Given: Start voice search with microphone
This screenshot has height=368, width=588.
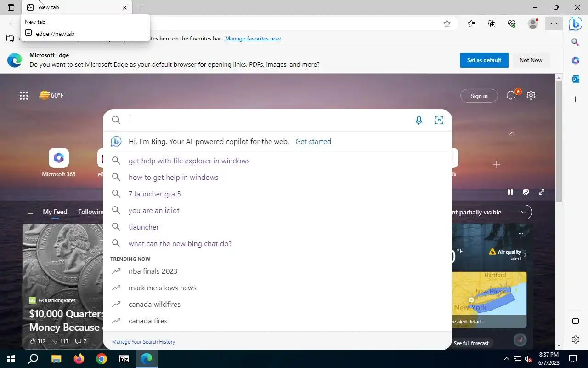Looking at the screenshot, I should (x=419, y=120).
